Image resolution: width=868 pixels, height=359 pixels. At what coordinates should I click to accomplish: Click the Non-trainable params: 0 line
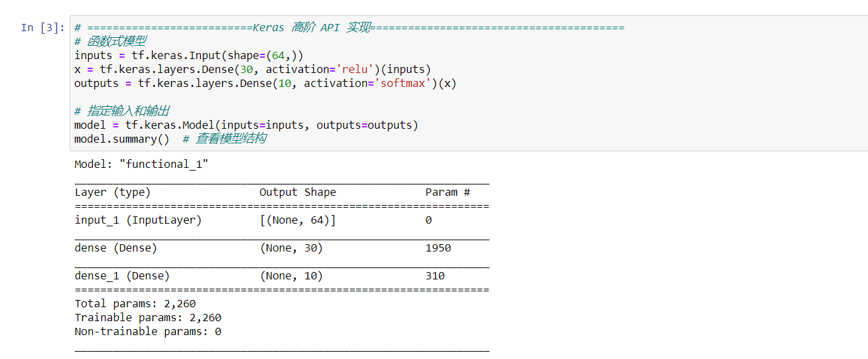pyautogui.click(x=148, y=332)
